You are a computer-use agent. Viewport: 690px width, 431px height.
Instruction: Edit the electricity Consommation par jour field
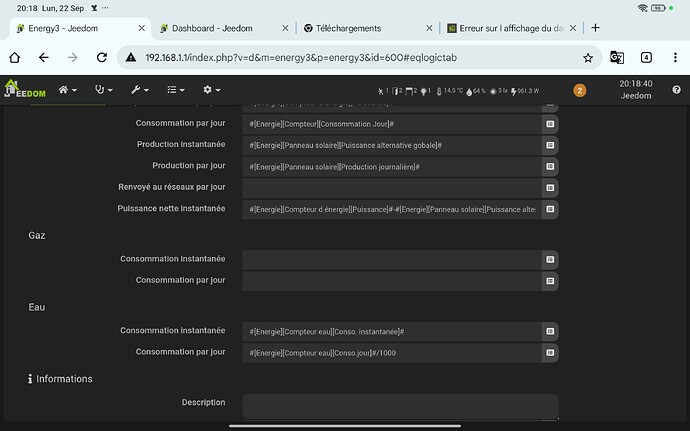[x=392, y=124]
